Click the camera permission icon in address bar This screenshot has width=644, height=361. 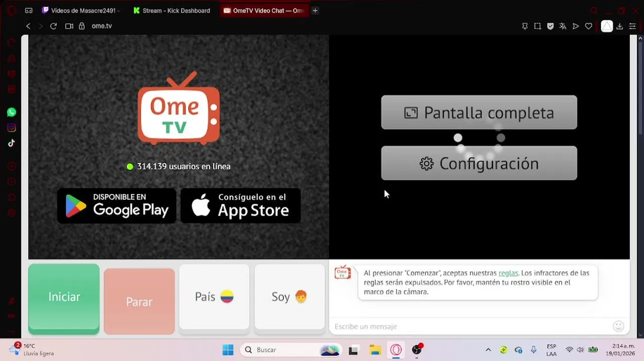(x=69, y=26)
